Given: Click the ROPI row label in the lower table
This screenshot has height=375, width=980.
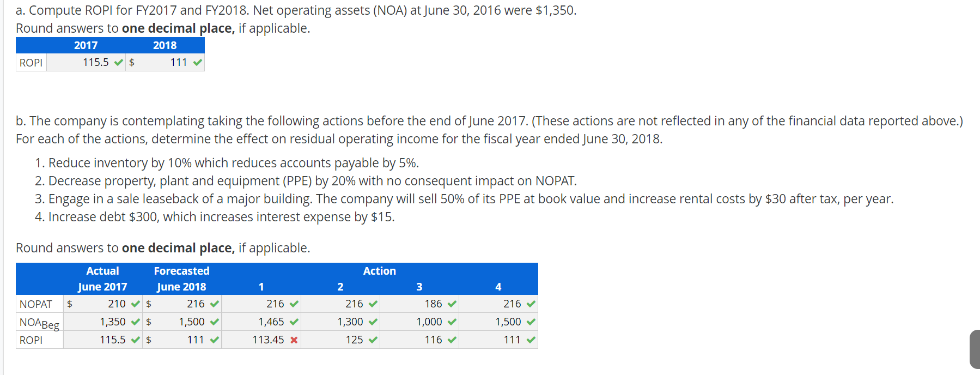Looking at the screenshot, I should click(32, 339).
